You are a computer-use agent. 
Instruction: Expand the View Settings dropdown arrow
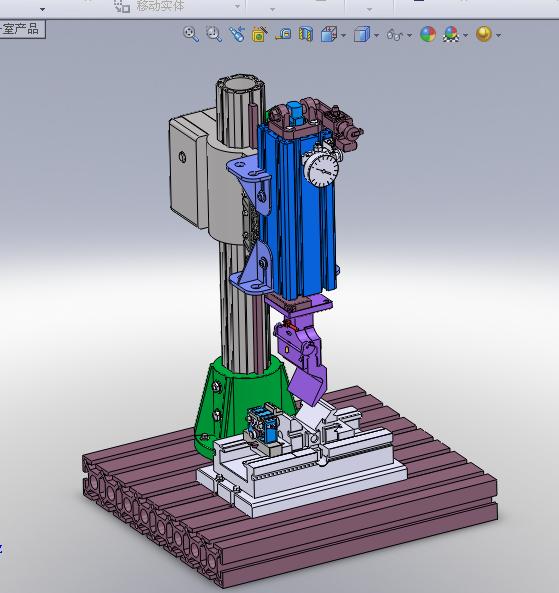point(498,36)
